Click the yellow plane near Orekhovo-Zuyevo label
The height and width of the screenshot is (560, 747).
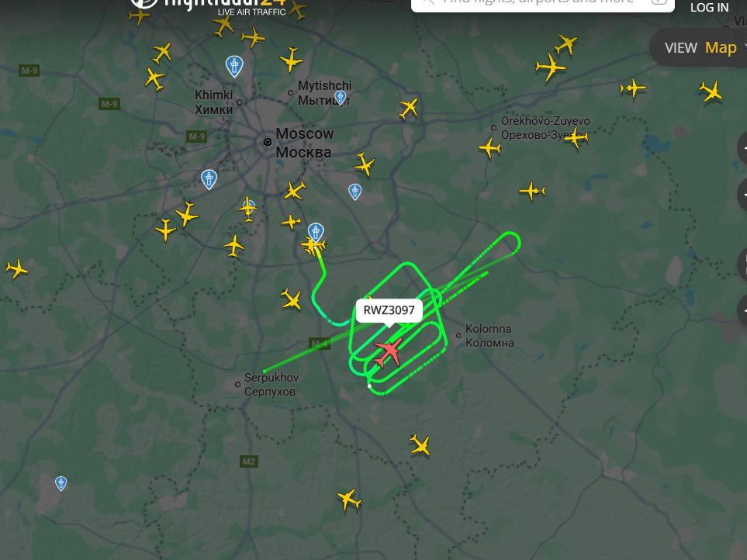(576, 137)
